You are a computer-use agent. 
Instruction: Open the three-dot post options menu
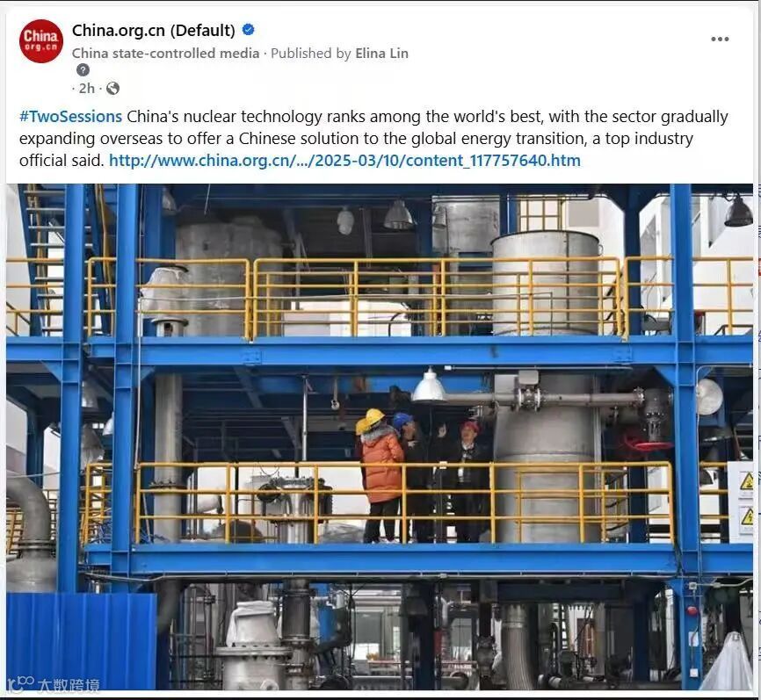coord(720,39)
